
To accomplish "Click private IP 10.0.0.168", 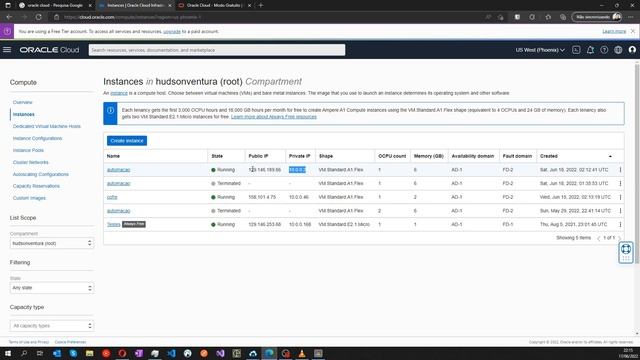I will 300,224.
